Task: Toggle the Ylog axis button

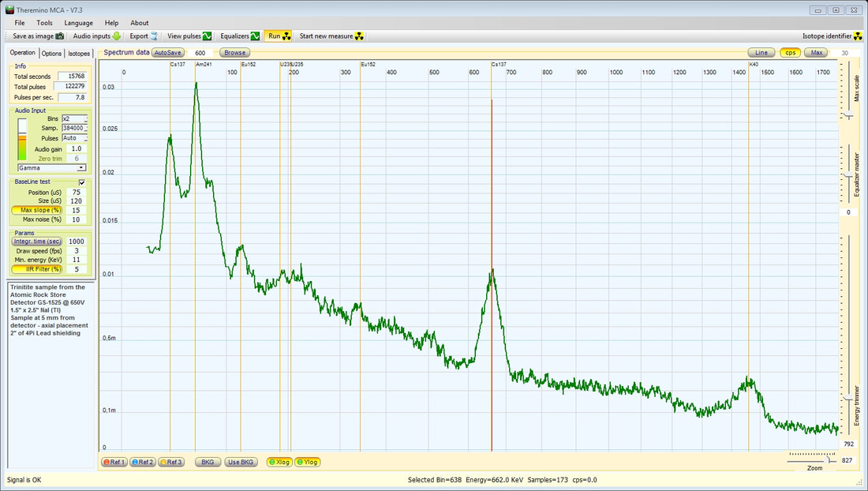Action: tap(307, 462)
